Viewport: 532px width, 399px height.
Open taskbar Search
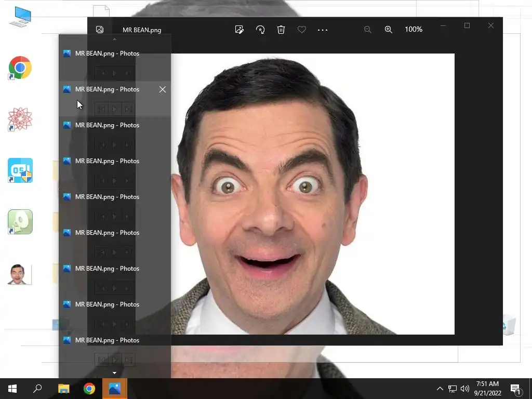[37, 389]
